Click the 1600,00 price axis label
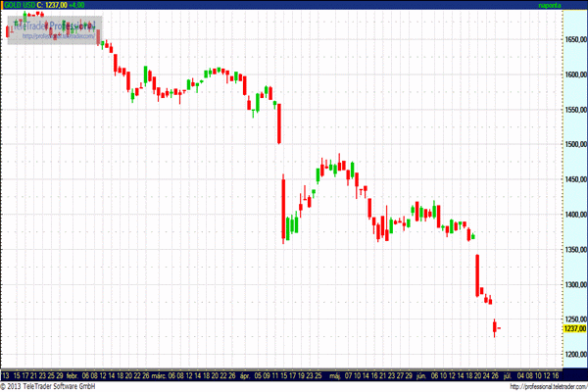Viewport: 588px width, 392px height. (x=575, y=75)
